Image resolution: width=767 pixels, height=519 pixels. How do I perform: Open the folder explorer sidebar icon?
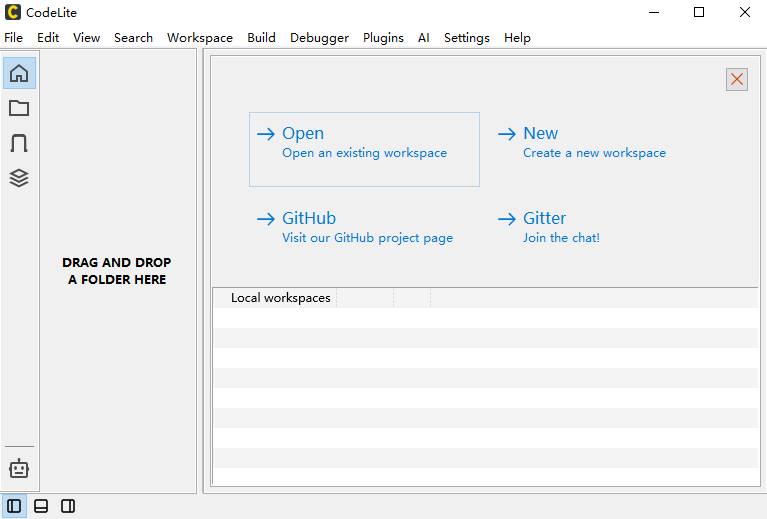click(x=19, y=108)
